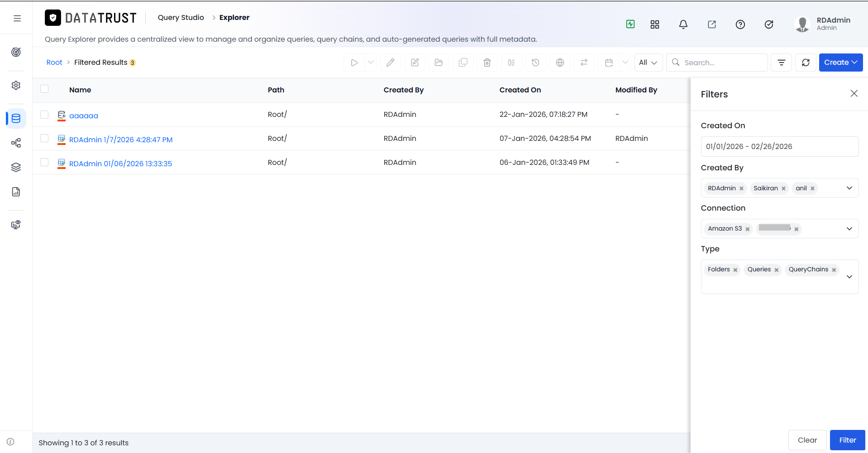868x453 pixels.
Task: Open the RDAdmin user avatar
Action: 802,24
